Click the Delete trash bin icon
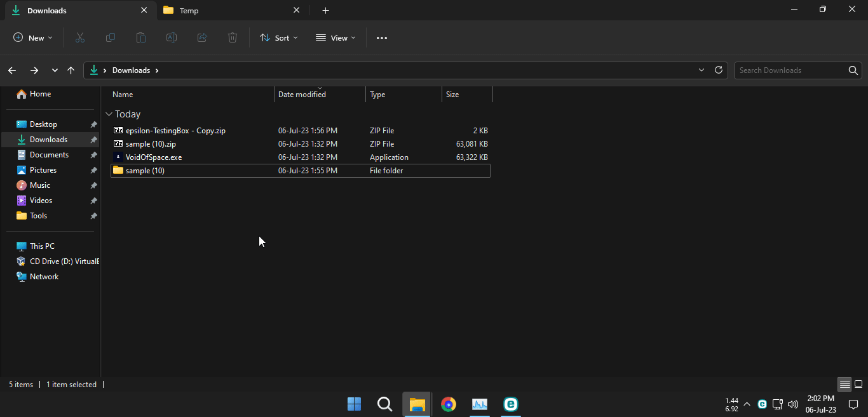868x417 pixels. click(233, 38)
